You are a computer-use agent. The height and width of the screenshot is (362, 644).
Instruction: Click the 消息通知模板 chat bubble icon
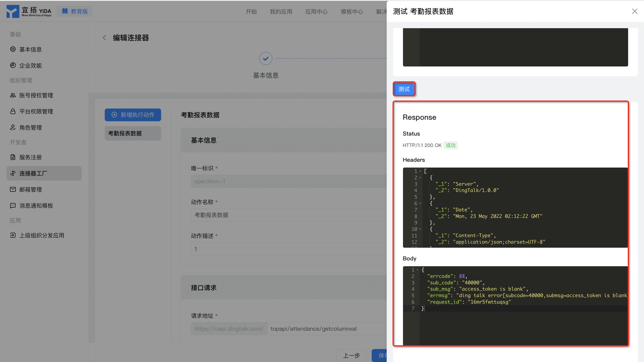(x=13, y=206)
